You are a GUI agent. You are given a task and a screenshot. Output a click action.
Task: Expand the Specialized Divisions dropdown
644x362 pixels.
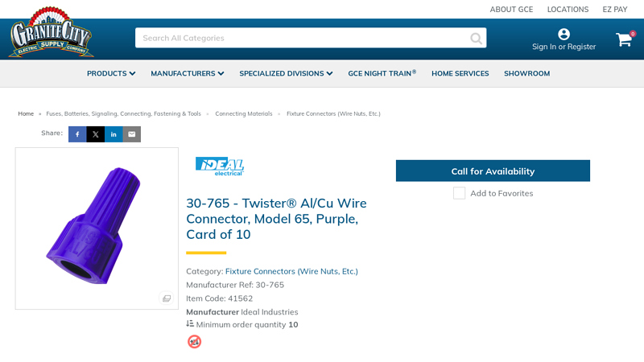click(286, 73)
